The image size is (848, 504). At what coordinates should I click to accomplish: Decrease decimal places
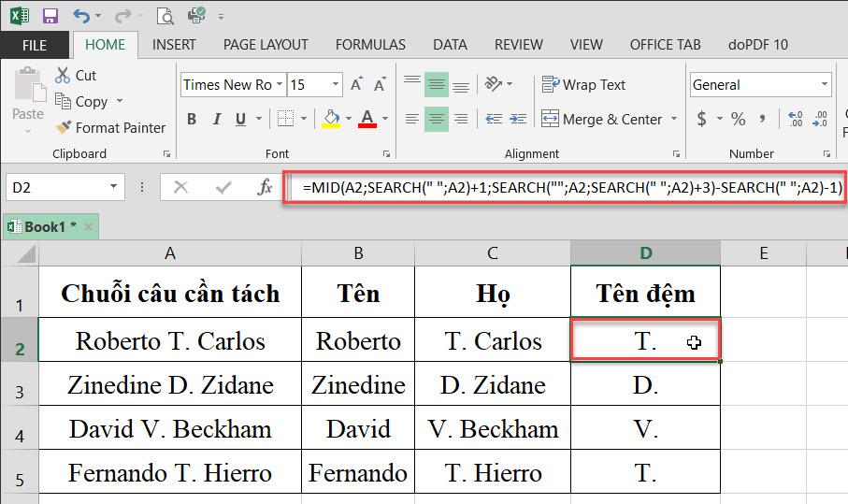pos(820,119)
